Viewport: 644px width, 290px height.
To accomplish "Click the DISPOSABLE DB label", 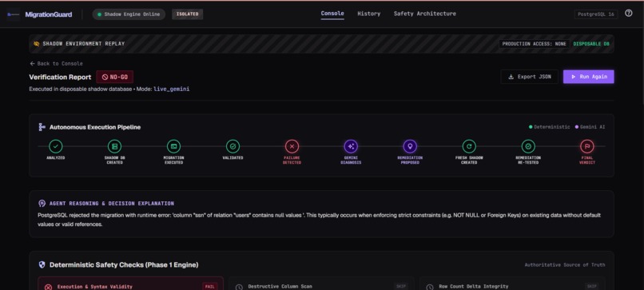I will pyautogui.click(x=591, y=44).
